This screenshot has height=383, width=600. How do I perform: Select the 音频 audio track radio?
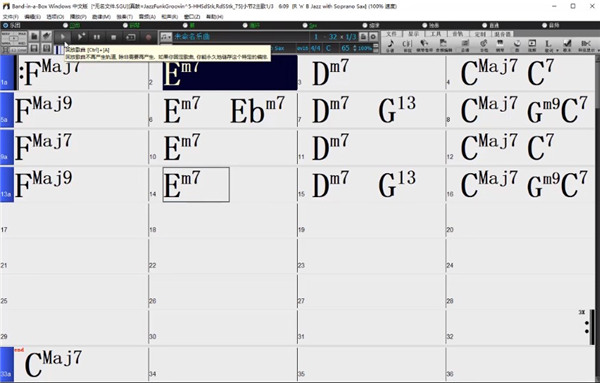click(x=545, y=25)
